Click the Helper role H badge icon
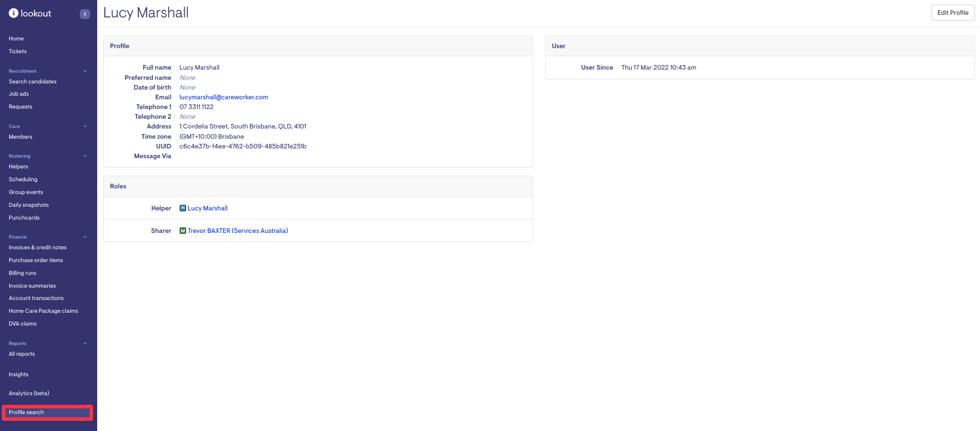980x431 pixels. [183, 208]
